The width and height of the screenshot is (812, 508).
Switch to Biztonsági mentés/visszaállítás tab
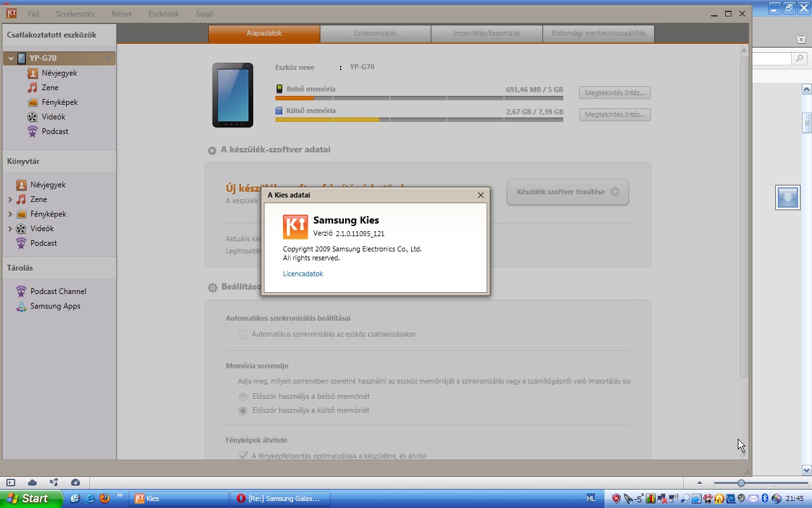(x=598, y=34)
